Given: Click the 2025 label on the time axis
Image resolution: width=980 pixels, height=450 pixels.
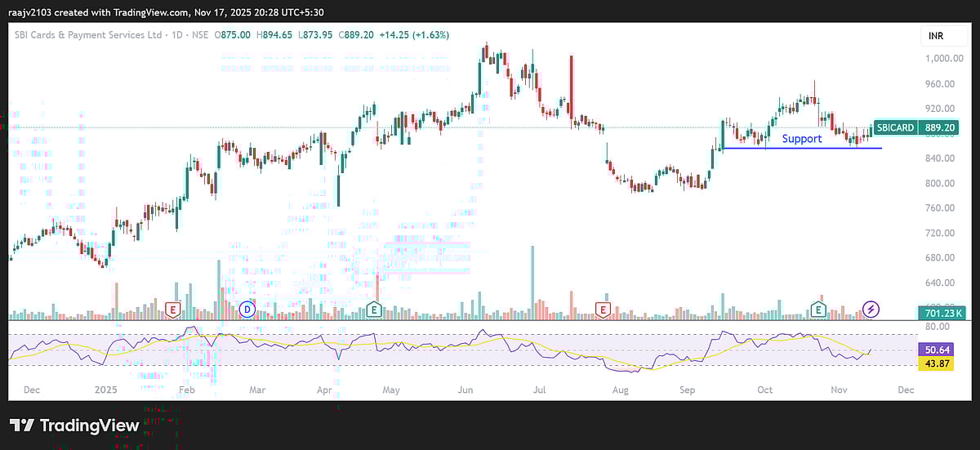Looking at the screenshot, I should [x=106, y=390].
